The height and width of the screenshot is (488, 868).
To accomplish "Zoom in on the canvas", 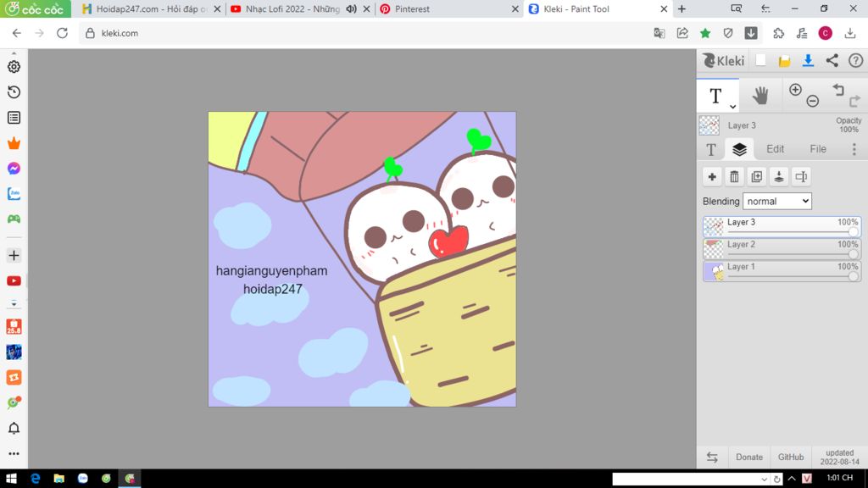I will [795, 90].
